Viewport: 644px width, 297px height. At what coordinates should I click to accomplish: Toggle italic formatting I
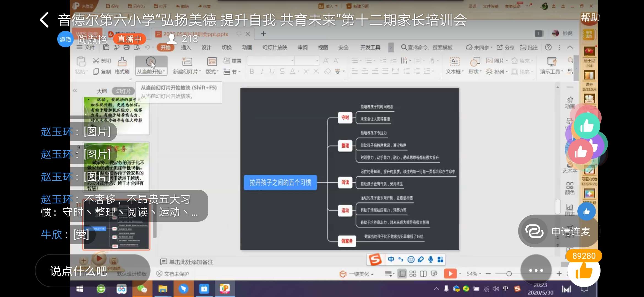click(x=262, y=71)
